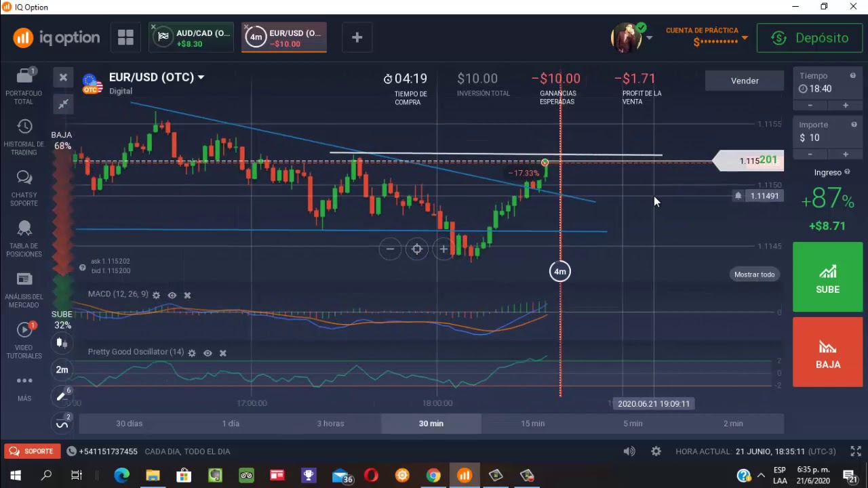Click the Soporte button
The width and height of the screenshot is (868, 488).
point(31,451)
